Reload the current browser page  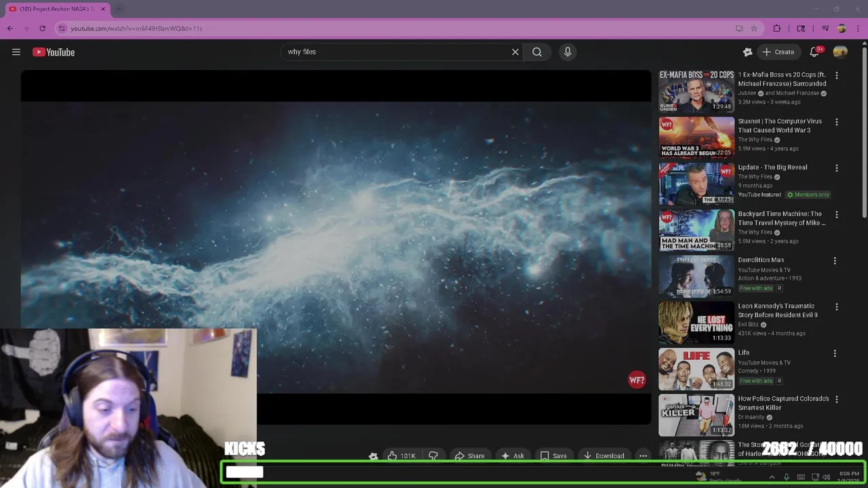(42, 28)
